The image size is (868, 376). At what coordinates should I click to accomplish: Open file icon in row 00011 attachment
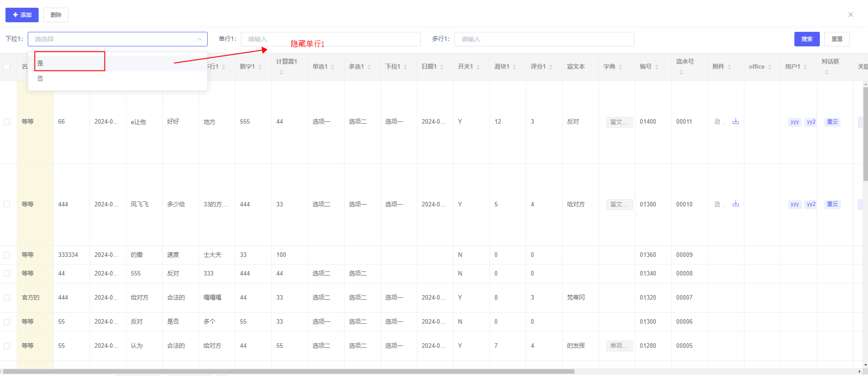[x=717, y=122]
